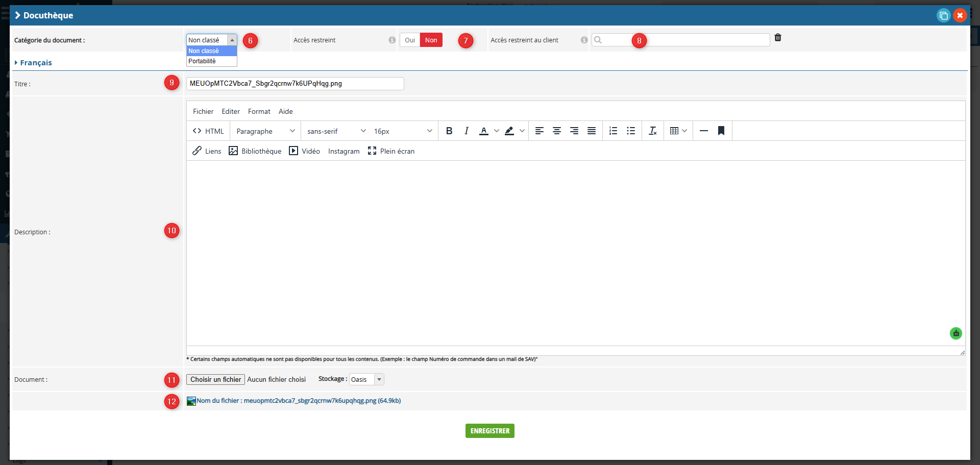Select Portabilité in category list
This screenshot has width=980, height=465.
[212, 61]
